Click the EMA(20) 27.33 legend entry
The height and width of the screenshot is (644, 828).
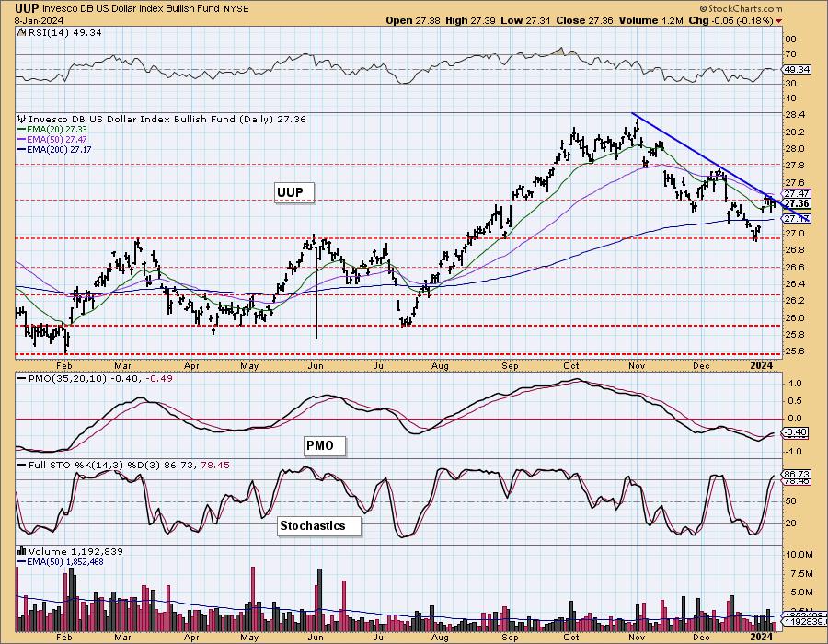52,130
